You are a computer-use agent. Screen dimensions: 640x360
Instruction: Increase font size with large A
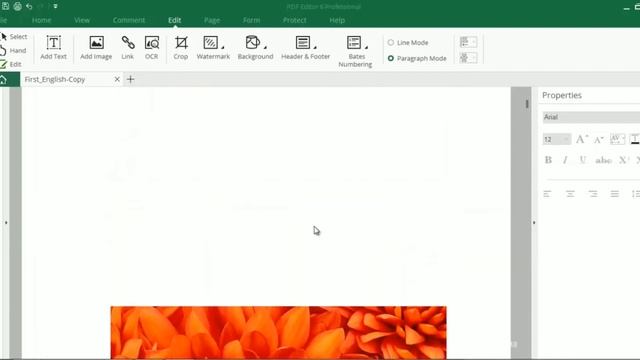coord(582,139)
